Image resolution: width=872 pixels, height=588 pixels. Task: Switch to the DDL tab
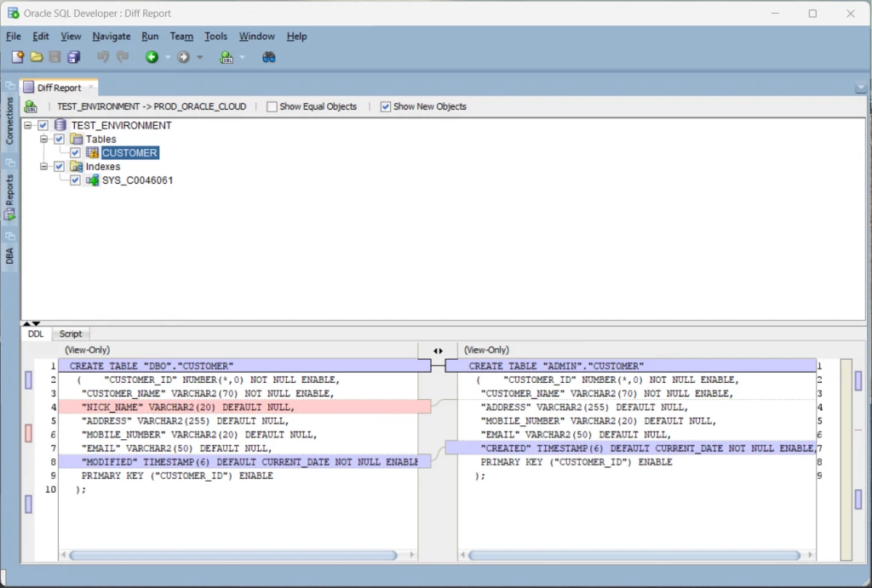pos(36,334)
